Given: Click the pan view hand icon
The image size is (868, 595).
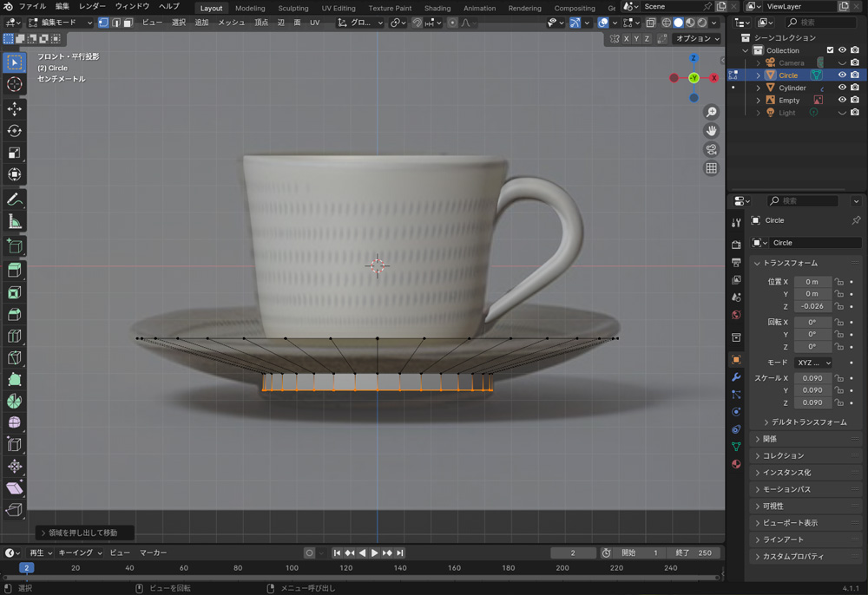Looking at the screenshot, I should pyautogui.click(x=711, y=130).
